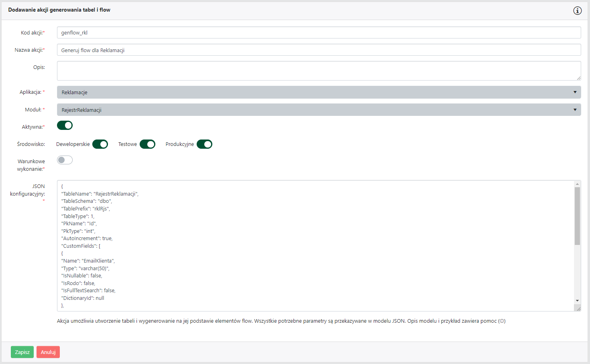Screen dimensions: 590x364
Task: Open the info help icon
Action: point(577,11)
